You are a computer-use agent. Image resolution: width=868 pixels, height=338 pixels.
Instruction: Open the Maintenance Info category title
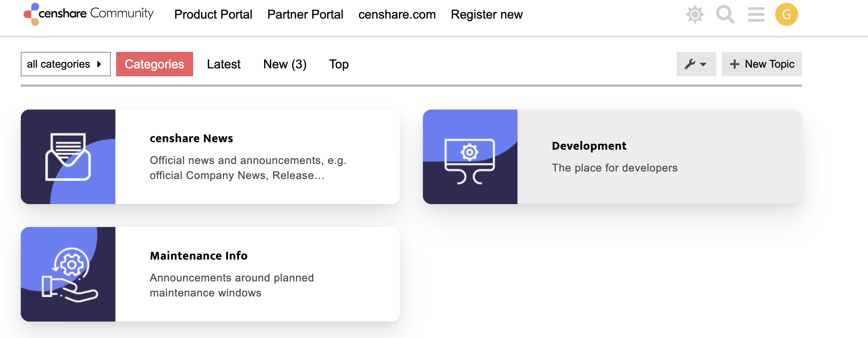pyautogui.click(x=199, y=256)
